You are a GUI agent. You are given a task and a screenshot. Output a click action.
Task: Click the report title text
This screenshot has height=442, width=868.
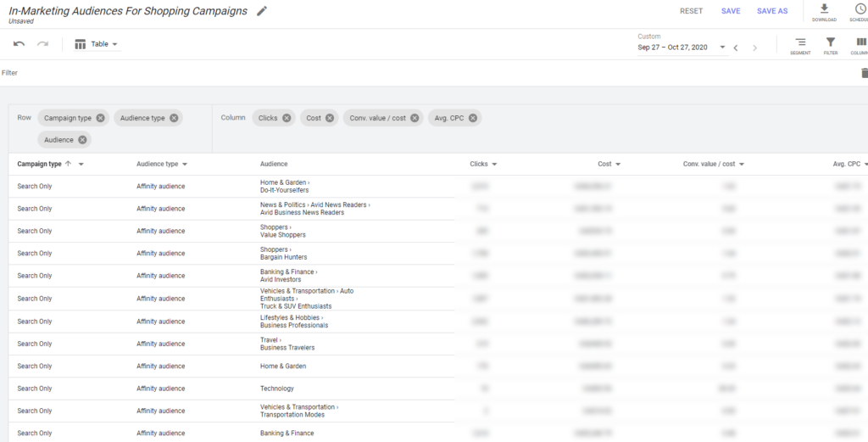[128, 11]
